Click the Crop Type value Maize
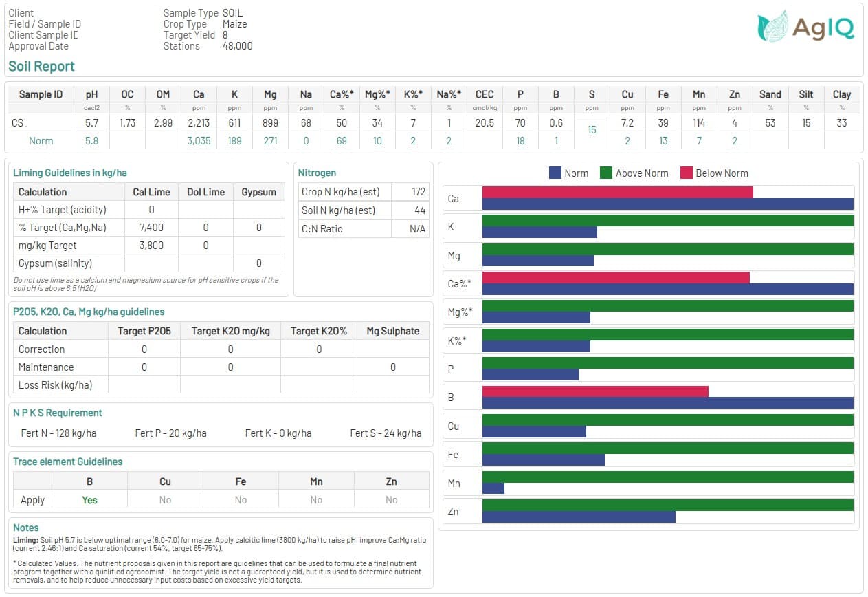This screenshot has height=597, width=868. tap(235, 24)
